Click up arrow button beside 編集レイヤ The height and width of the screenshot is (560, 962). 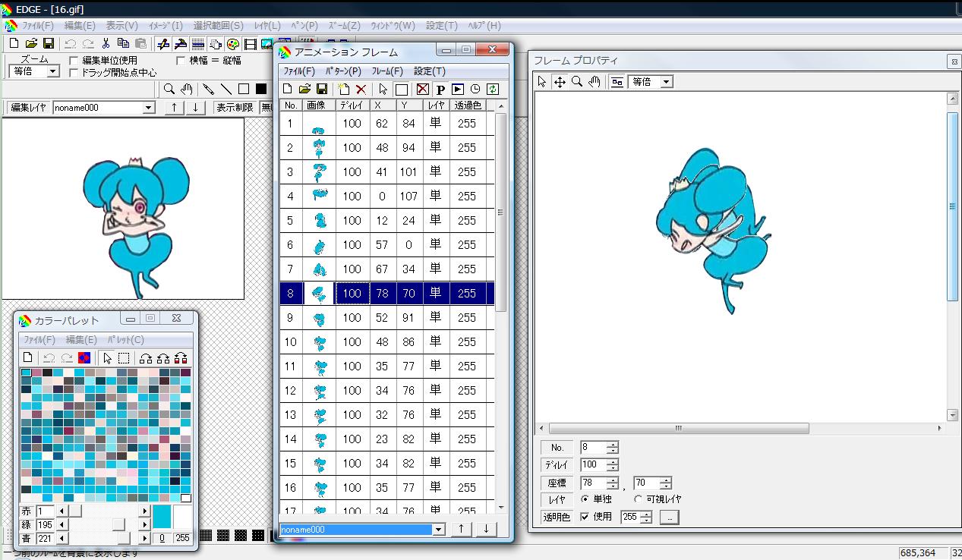tap(175, 108)
